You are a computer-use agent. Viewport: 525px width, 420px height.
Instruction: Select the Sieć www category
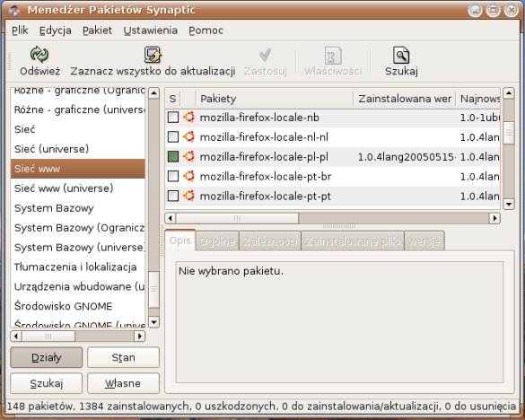click(x=78, y=169)
